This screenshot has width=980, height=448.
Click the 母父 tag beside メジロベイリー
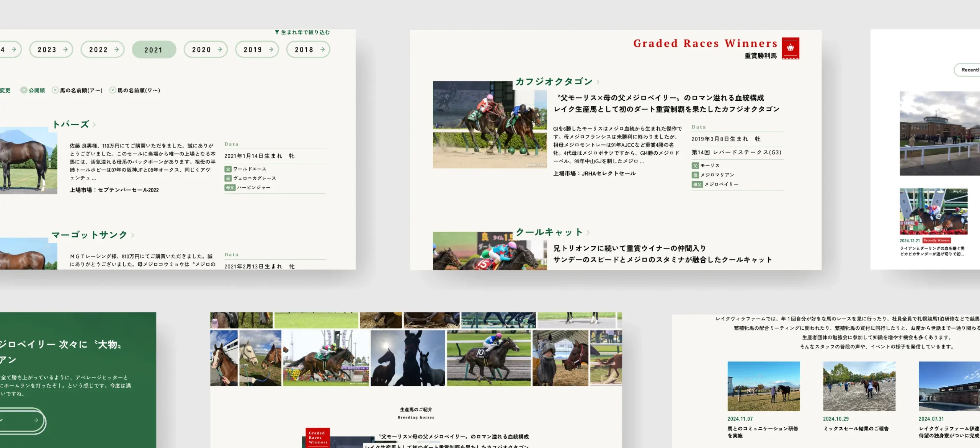pos(697,184)
